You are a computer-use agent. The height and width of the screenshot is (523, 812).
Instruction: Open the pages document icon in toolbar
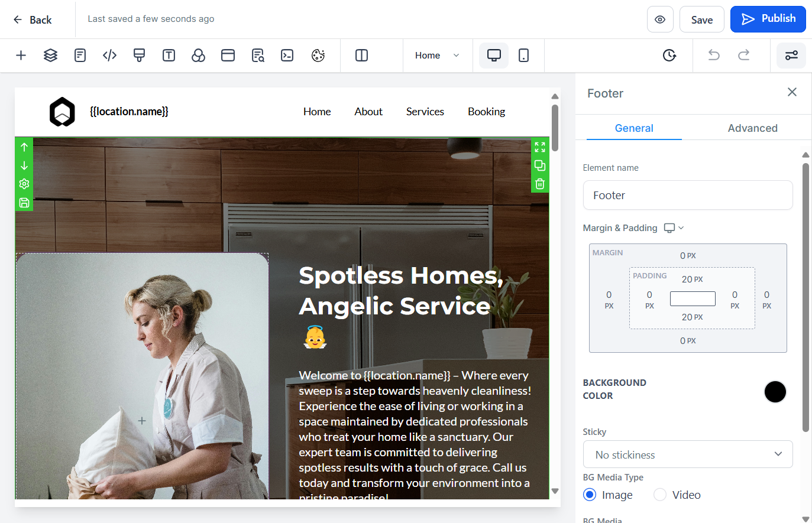[80, 56]
